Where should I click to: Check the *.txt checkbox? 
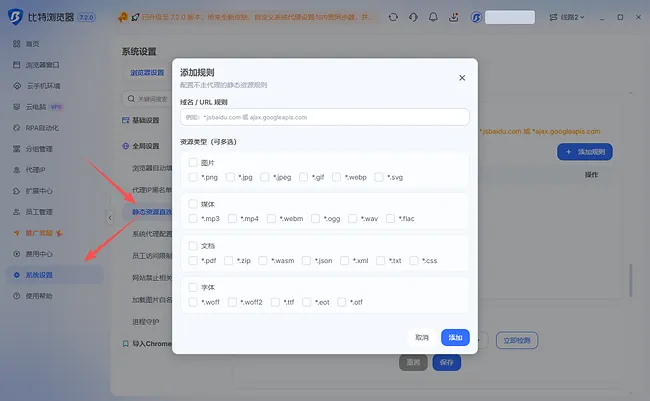[380, 260]
